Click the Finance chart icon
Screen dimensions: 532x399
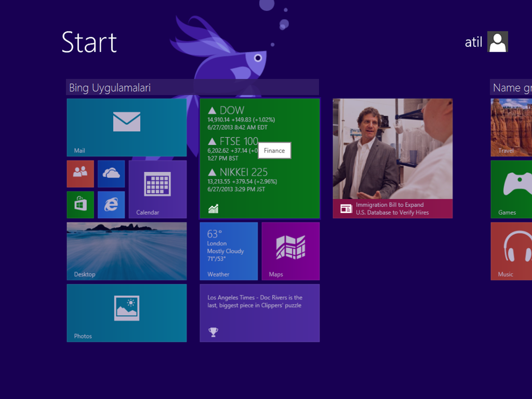click(213, 209)
